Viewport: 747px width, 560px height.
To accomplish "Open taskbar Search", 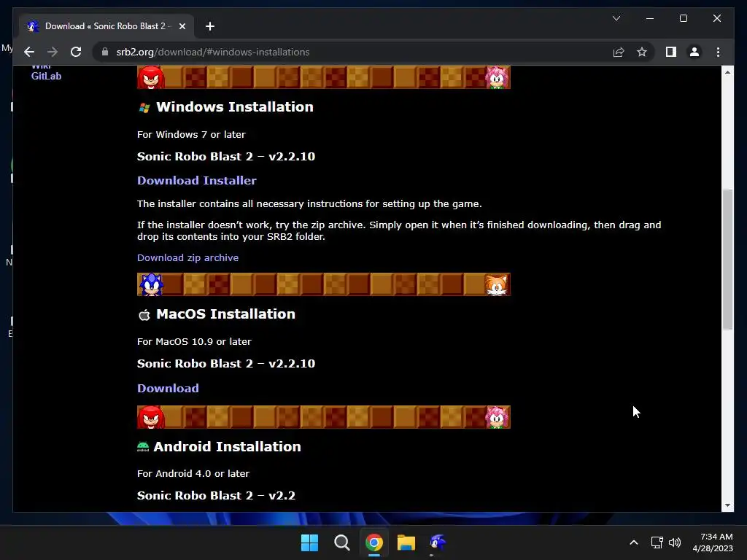I will (x=342, y=542).
